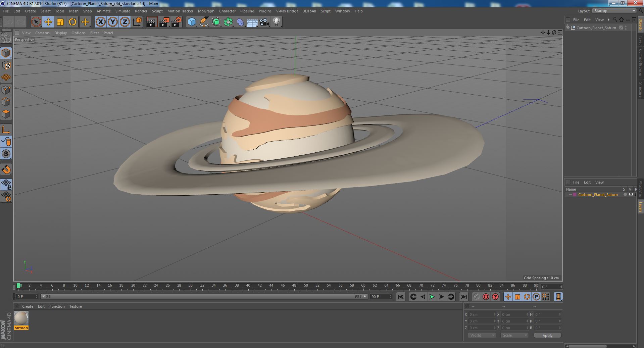Toggle the coordinate system icon
The width and height of the screenshot is (644, 348).
pos(137,22)
